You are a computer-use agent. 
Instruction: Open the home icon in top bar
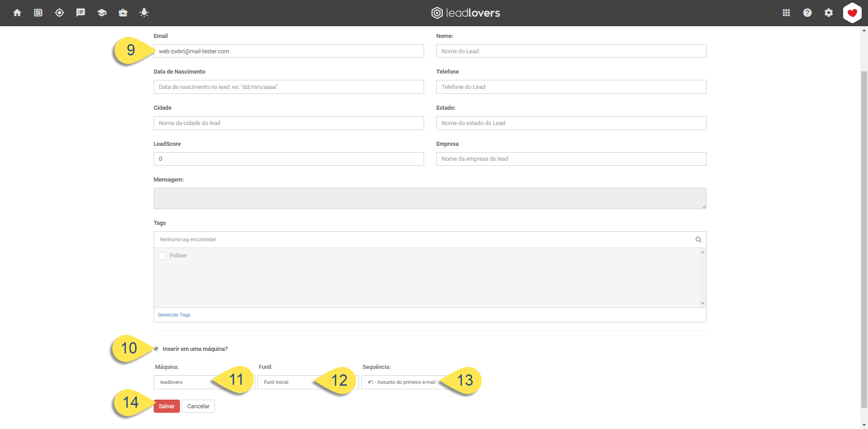17,13
